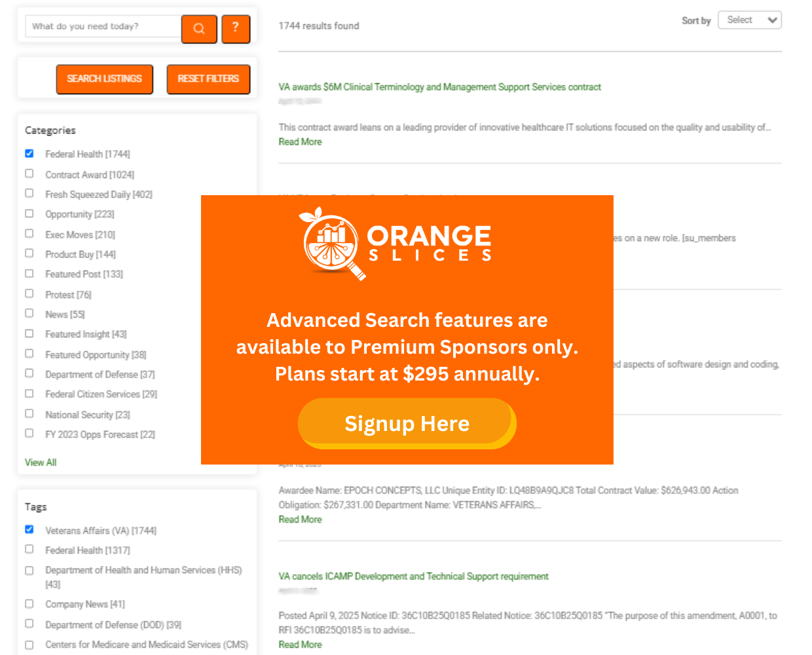Click the orange search magnifier icon

tap(199, 29)
